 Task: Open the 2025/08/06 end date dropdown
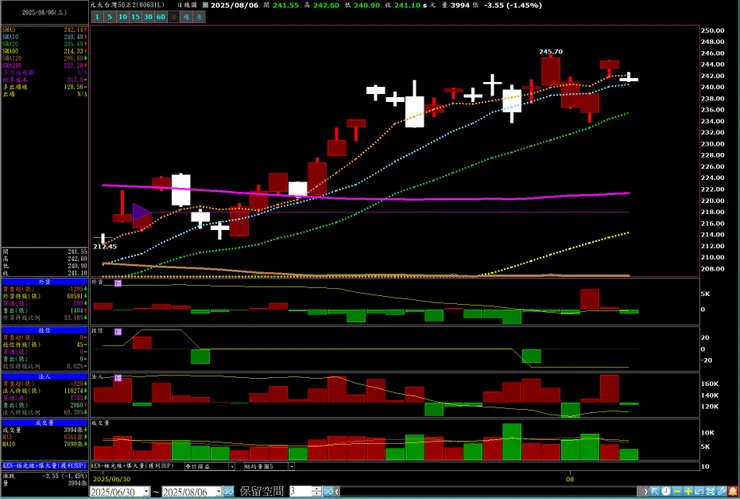[x=219, y=492]
